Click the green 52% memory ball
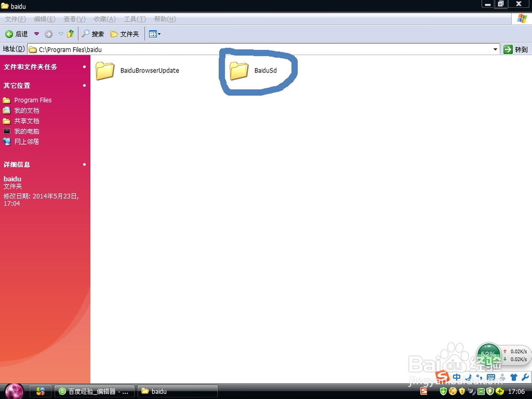 point(488,355)
